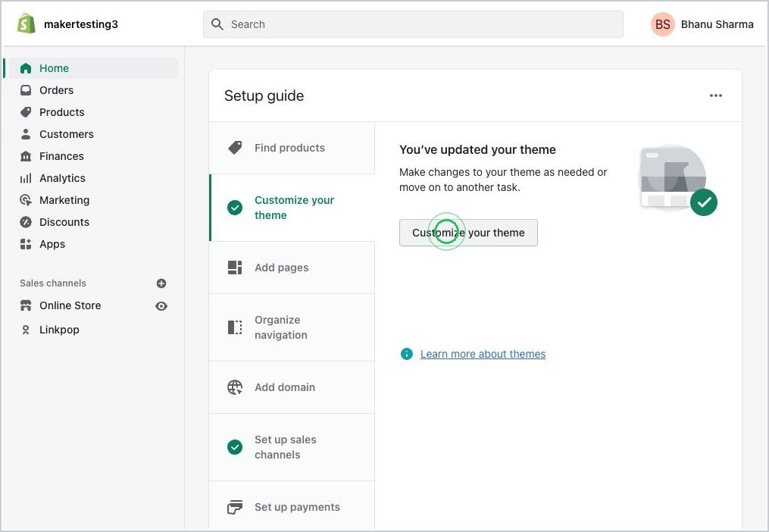This screenshot has height=532, width=769.
Task: Open the Discounts percent badge icon
Action: (x=26, y=222)
